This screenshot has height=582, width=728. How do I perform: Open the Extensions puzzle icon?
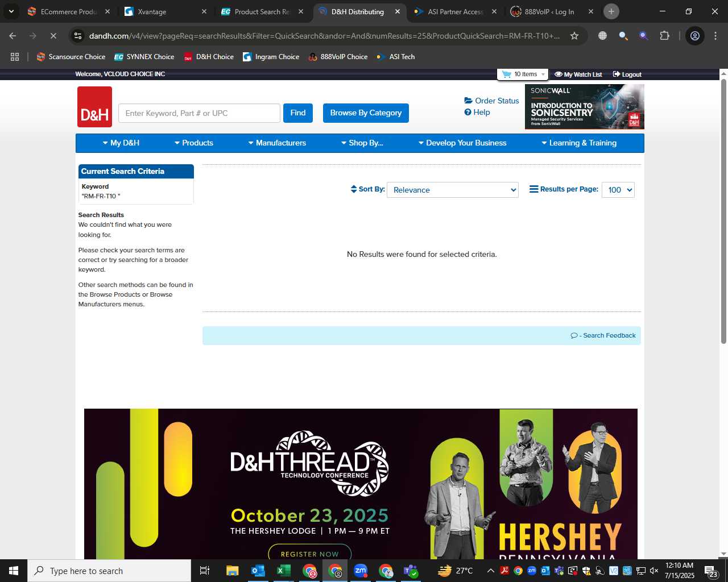[x=664, y=36]
